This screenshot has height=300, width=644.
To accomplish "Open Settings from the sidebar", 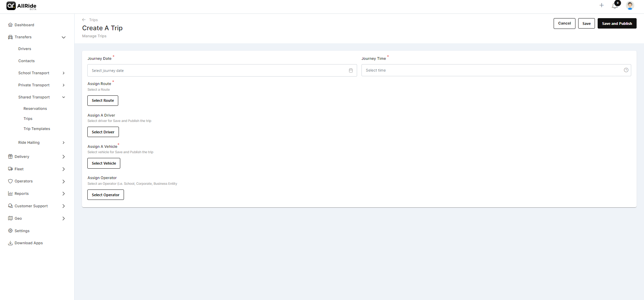I will 22,231.
